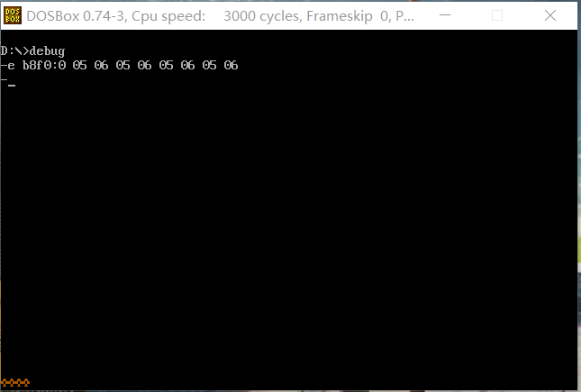Minimize the DOSBox window
581x392 pixels.
(x=445, y=15)
